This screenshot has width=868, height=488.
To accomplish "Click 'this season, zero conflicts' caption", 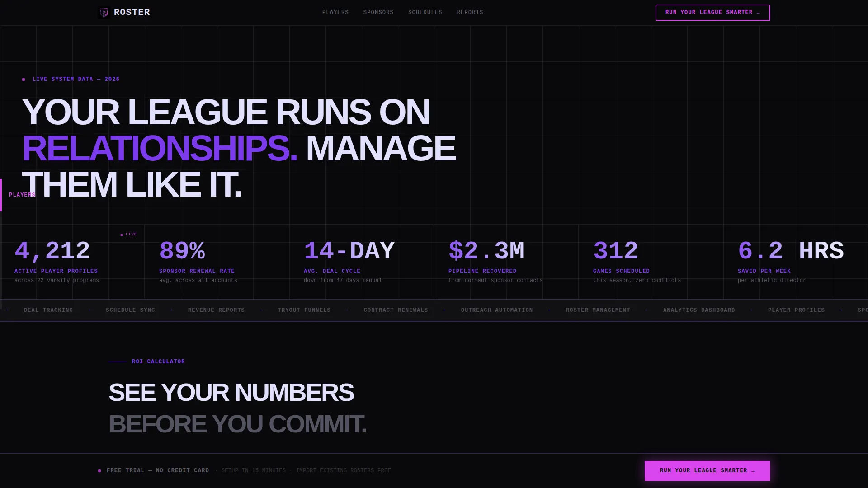I will (x=637, y=281).
